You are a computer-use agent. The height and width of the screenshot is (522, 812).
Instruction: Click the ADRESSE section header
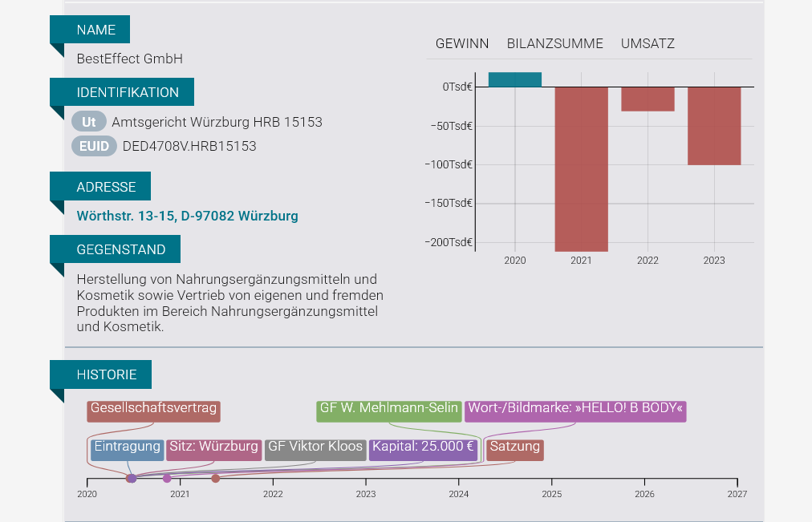tap(100, 186)
